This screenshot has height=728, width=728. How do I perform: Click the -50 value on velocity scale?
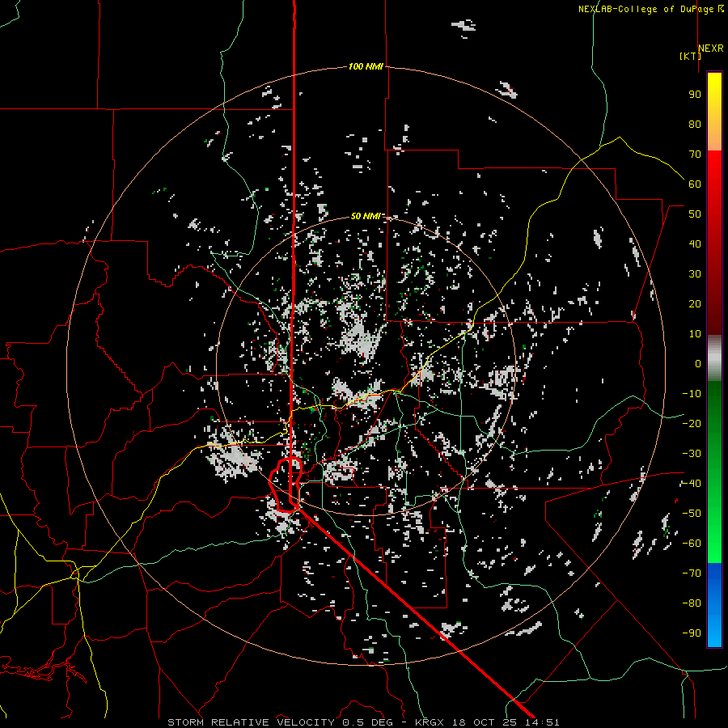click(692, 514)
